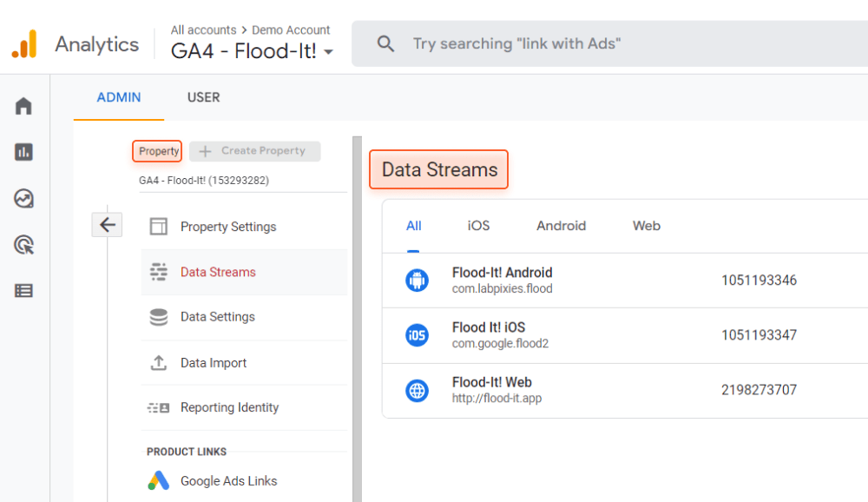Click stream ID 1051193347
Image resolution: width=868 pixels, height=502 pixels.
[759, 335]
